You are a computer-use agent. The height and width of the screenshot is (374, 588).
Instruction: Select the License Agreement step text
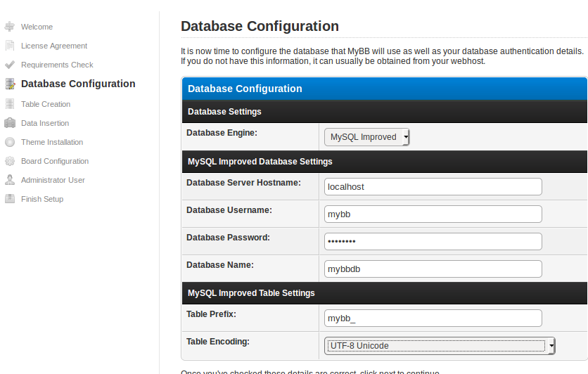pyautogui.click(x=54, y=46)
